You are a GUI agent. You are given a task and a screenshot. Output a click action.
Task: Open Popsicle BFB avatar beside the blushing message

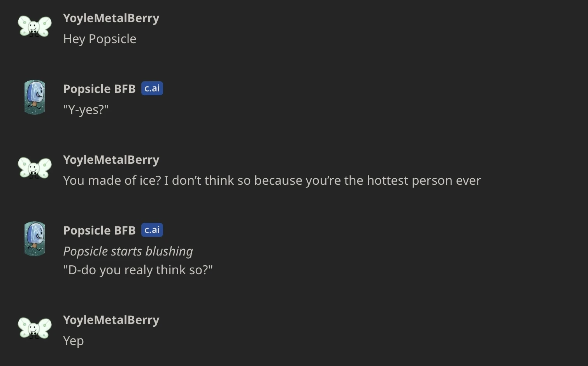pyautogui.click(x=35, y=239)
